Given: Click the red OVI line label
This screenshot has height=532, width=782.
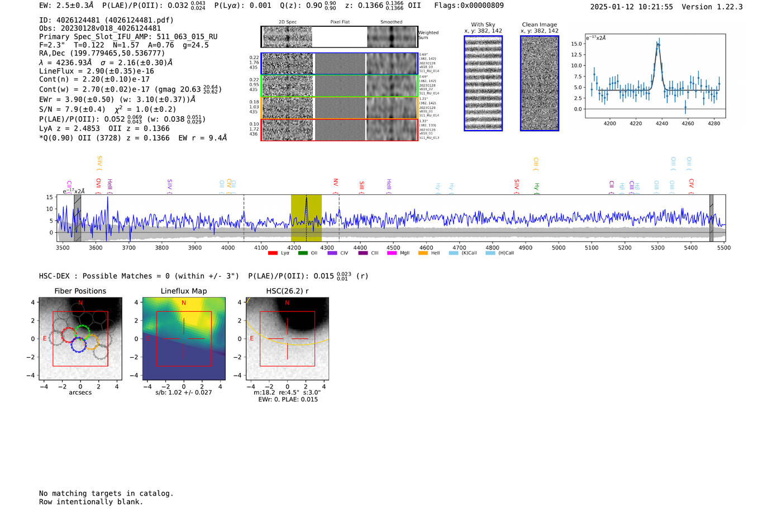Looking at the screenshot, I should (98, 185).
